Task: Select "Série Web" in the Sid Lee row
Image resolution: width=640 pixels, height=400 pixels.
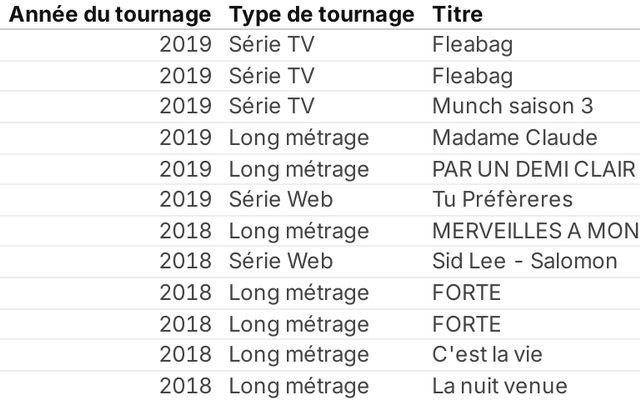Action: [x=280, y=261]
